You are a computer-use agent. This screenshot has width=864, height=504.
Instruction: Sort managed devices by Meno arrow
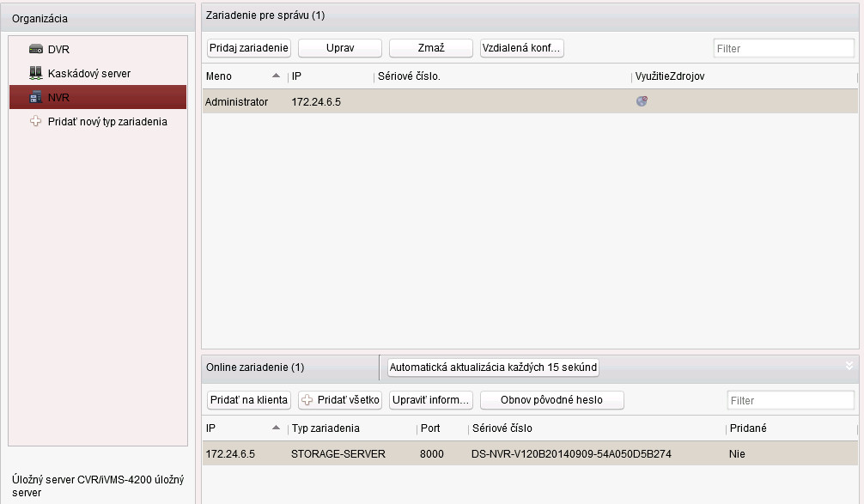pos(276,76)
